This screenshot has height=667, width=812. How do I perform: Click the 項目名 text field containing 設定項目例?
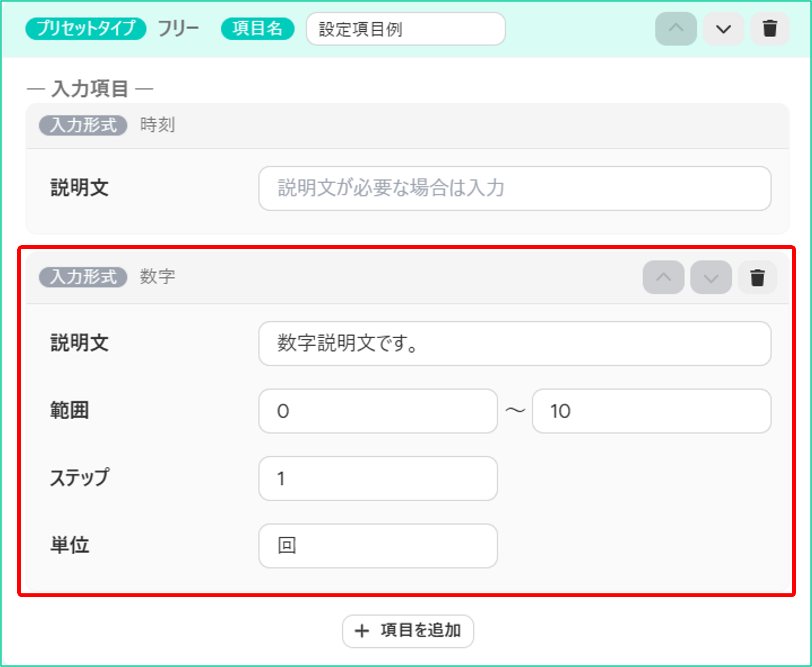406,29
